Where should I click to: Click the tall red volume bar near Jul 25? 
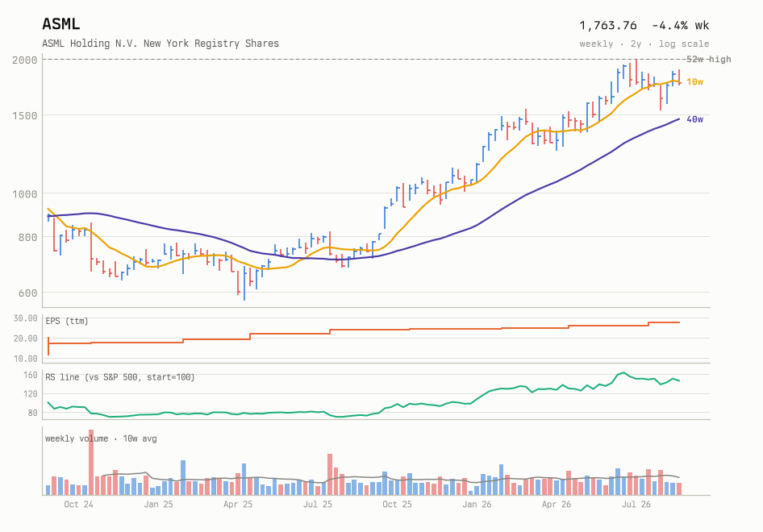point(330,475)
